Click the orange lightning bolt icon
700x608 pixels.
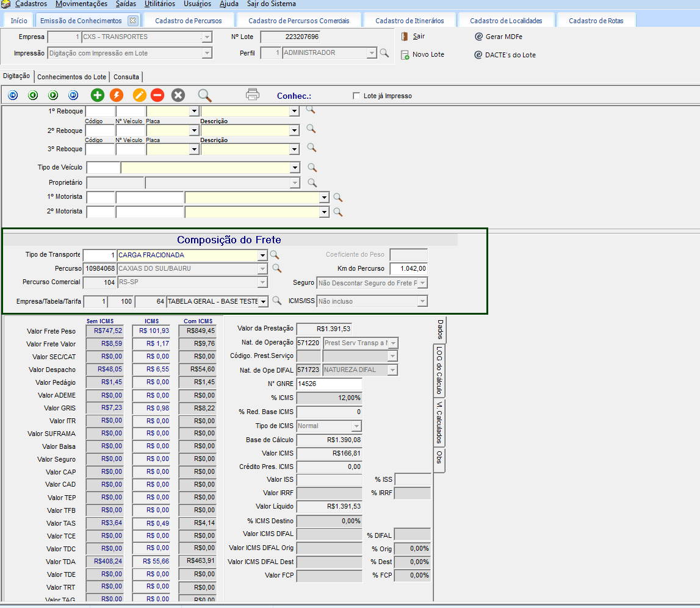coord(117,95)
